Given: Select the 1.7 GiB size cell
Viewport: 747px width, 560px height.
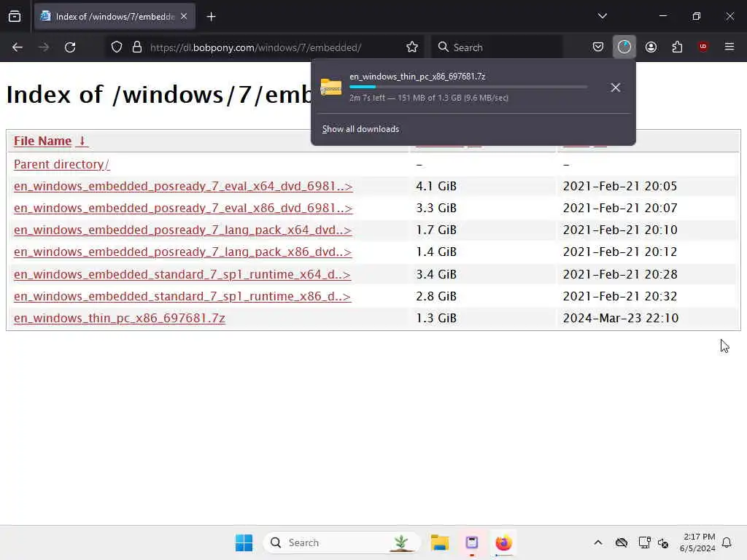Looking at the screenshot, I should (436, 230).
